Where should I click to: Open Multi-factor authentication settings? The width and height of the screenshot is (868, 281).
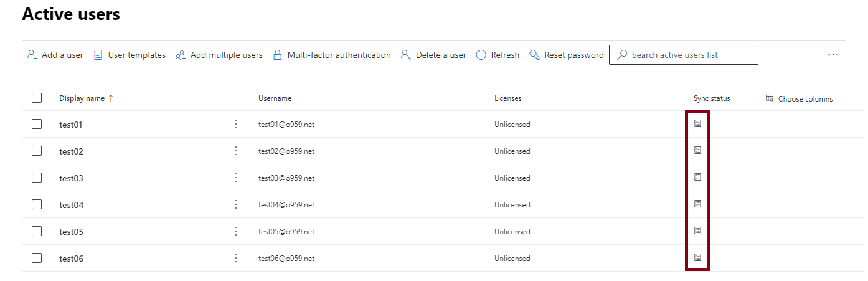[x=332, y=55]
